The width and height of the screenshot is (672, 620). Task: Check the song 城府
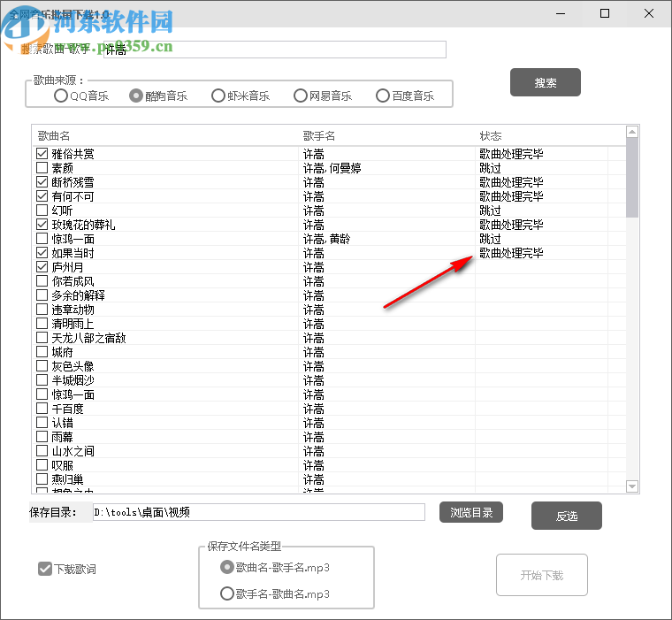42,352
